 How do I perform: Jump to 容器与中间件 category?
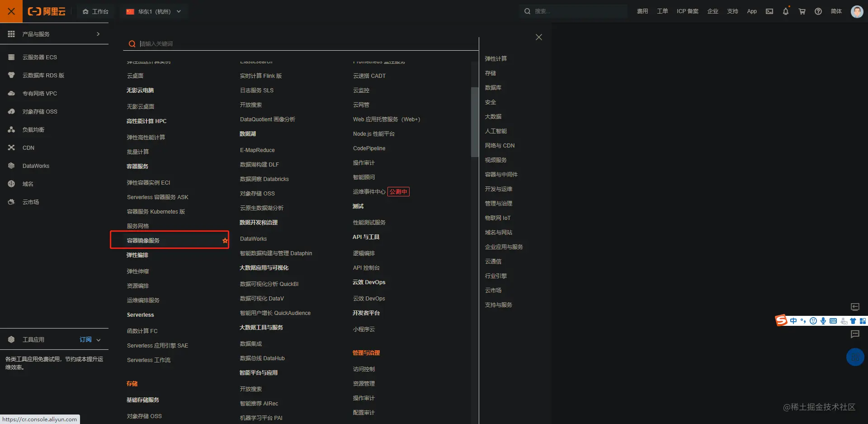(501, 174)
